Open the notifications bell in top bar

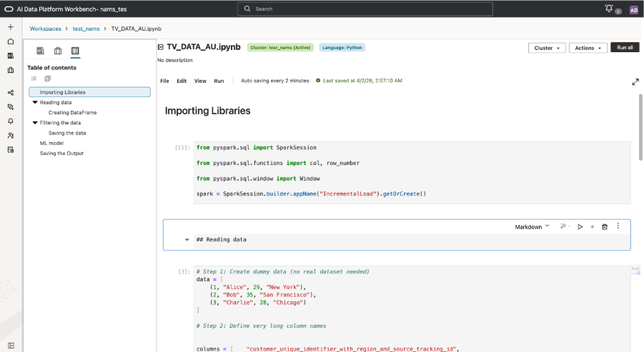[609, 9]
